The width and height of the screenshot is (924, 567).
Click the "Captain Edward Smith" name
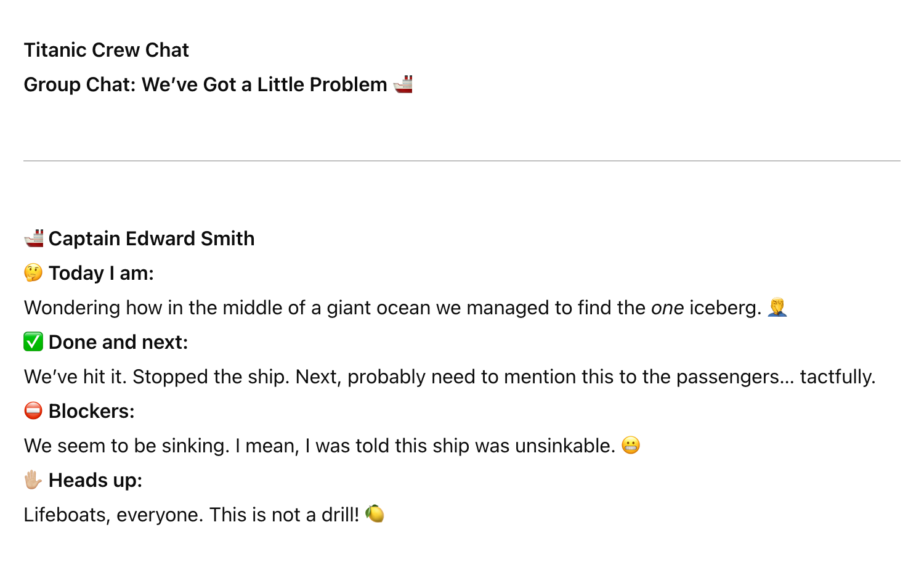(152, 239)
